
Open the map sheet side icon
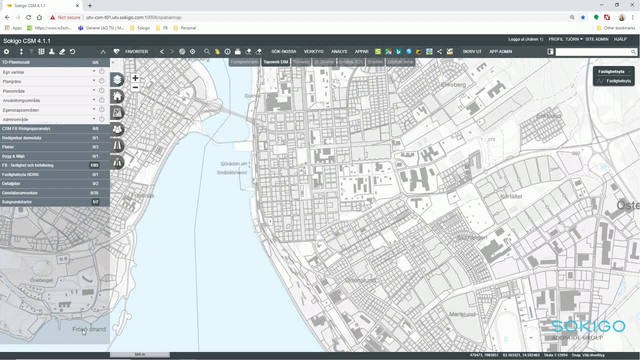tap(118, 113)
